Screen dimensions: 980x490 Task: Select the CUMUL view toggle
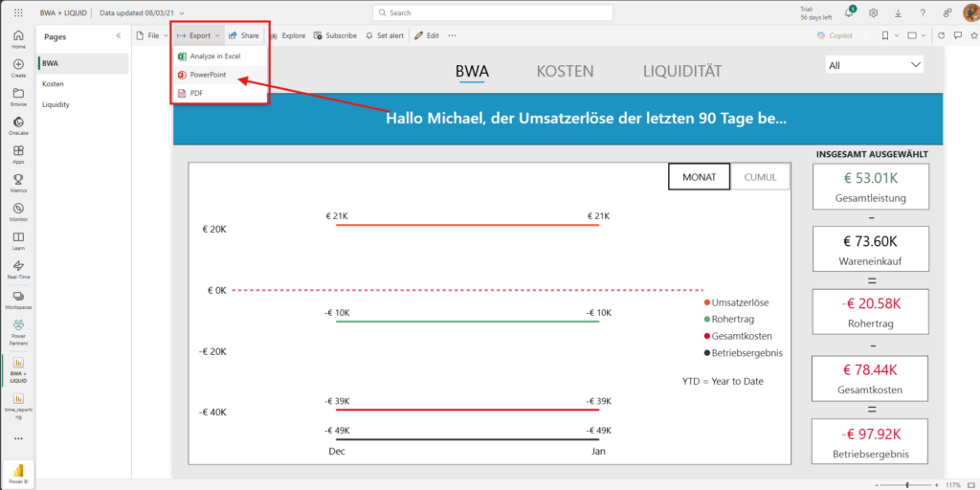(x=760, y=177)
